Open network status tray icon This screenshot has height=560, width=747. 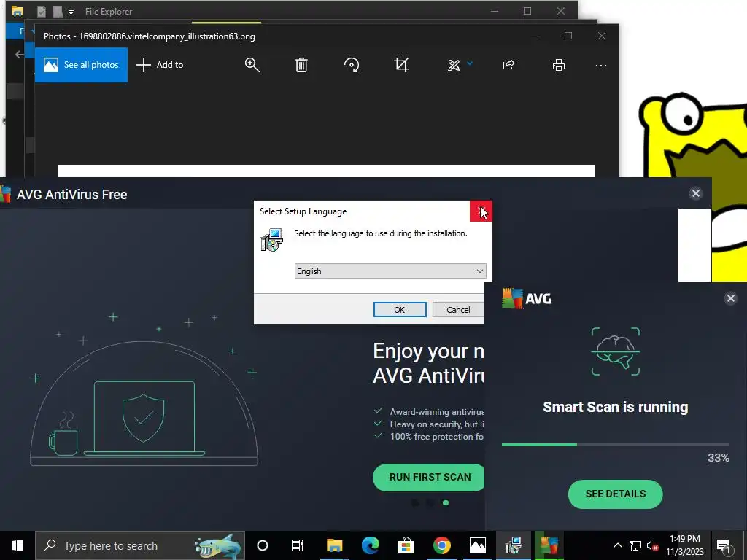coord(635,545)
